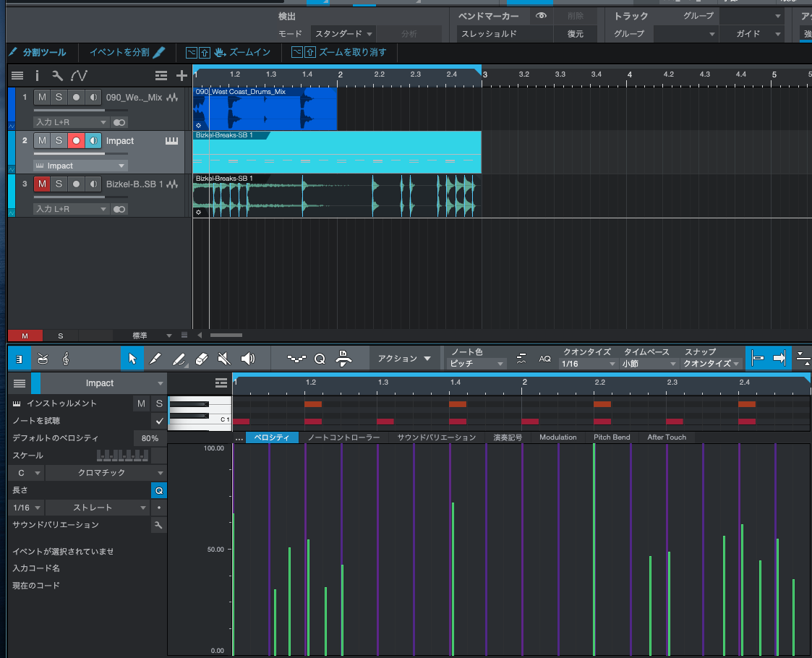Screen dimensions: 812x658
Task: Select the Arrow tool in the editor toolbar
Action: (x=132, y=358)
